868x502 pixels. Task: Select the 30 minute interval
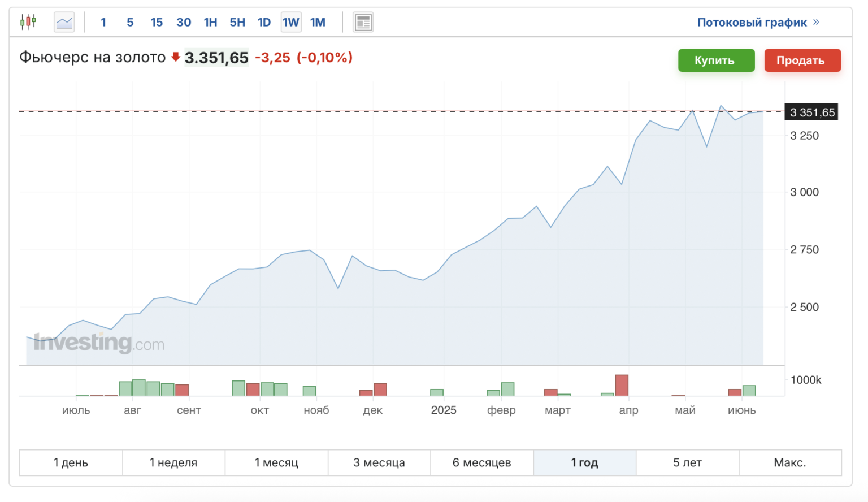(184, 22)
